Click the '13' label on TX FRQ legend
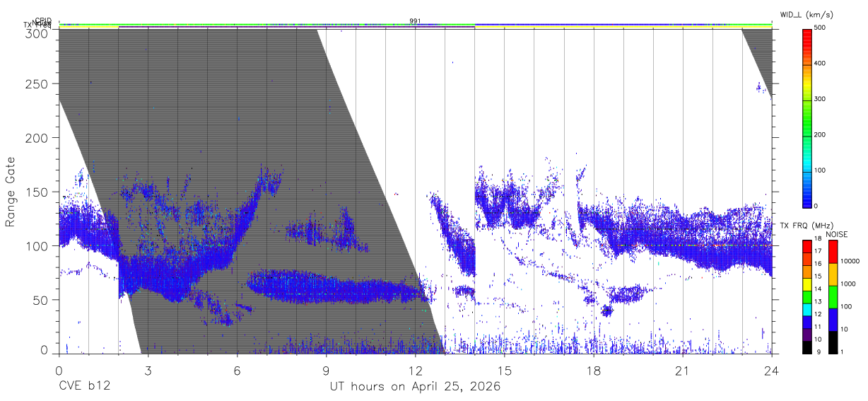The image size is (868, 401). pos(818,302)
